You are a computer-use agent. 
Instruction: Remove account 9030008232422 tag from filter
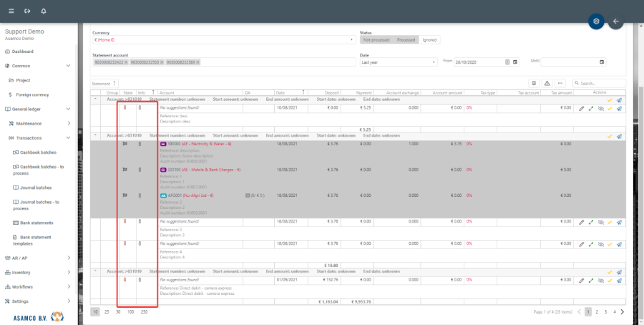[127, 62]
